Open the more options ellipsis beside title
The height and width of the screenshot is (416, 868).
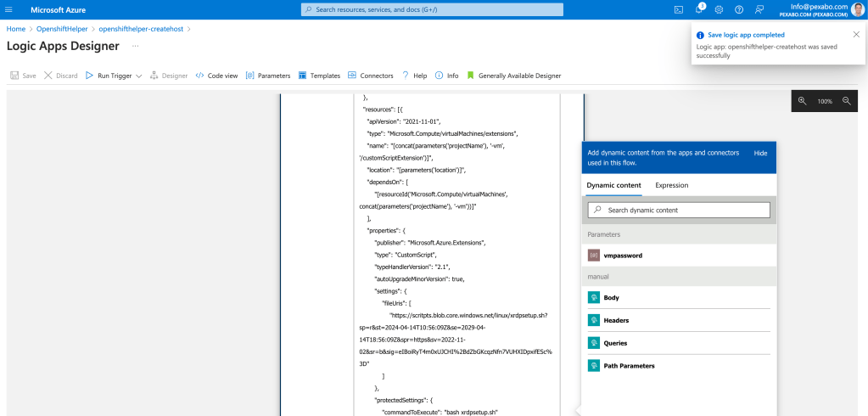click(135, 46)
